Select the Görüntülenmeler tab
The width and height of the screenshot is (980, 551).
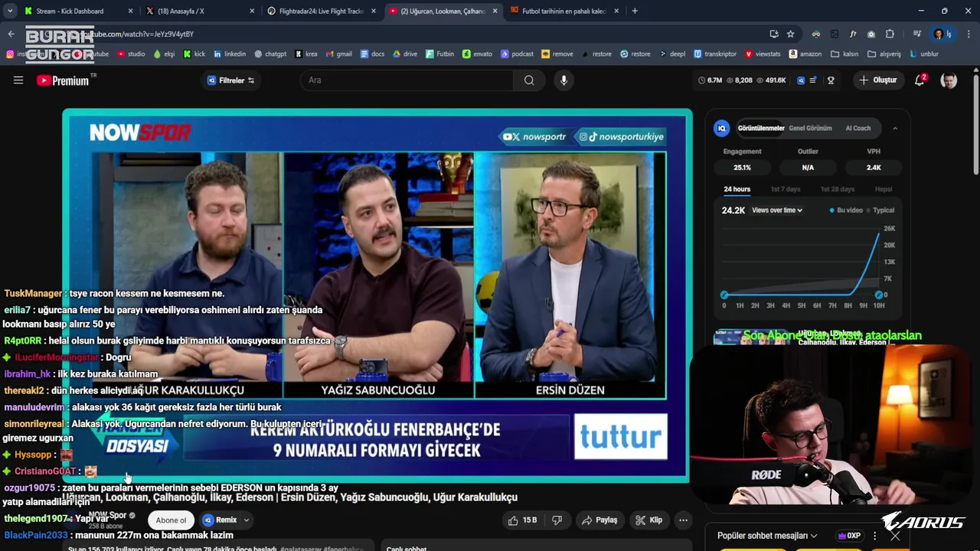pos(761,129)
